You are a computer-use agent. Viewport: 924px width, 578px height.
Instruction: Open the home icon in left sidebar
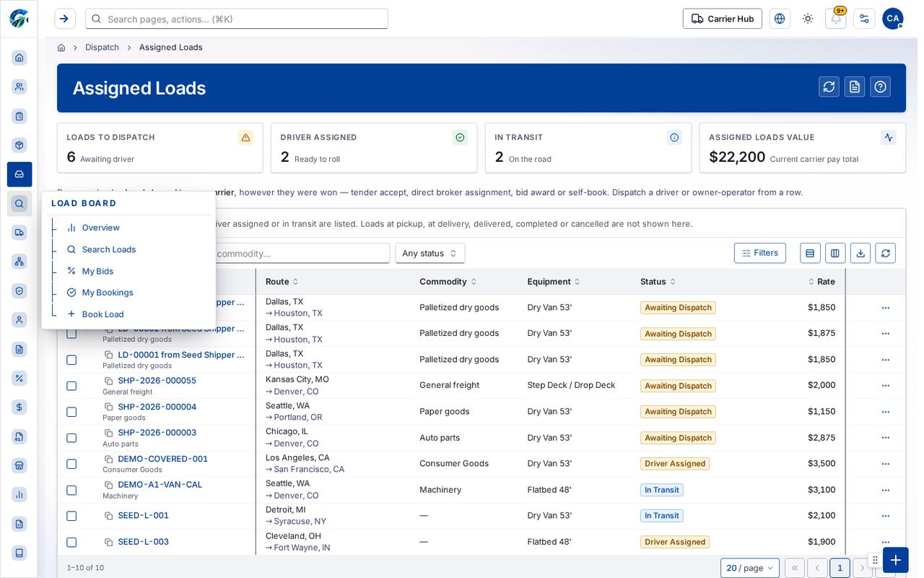[x=19, y=58]
